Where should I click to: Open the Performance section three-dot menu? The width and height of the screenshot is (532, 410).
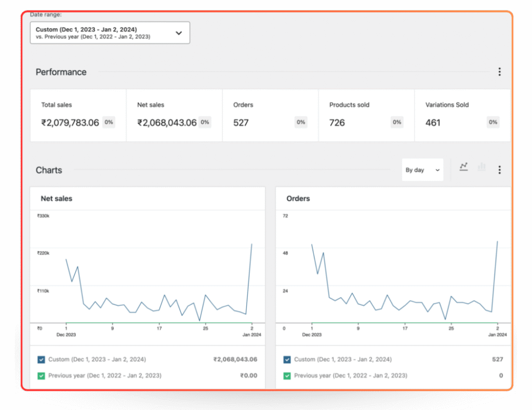[x=499, y=72]
